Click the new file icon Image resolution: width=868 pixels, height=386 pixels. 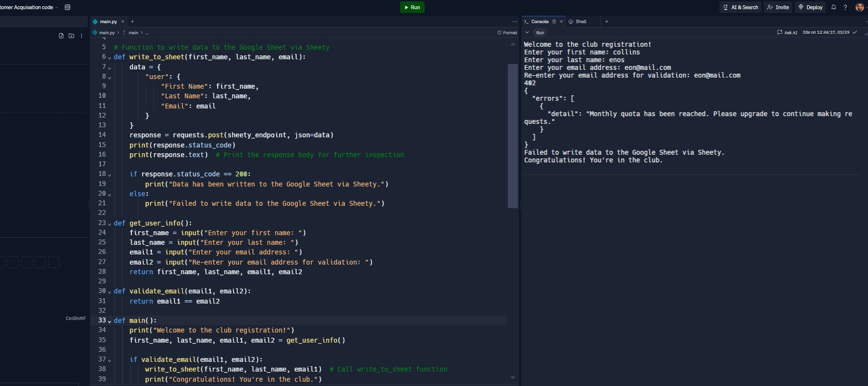pyautogui.click(x=61, y=36)
